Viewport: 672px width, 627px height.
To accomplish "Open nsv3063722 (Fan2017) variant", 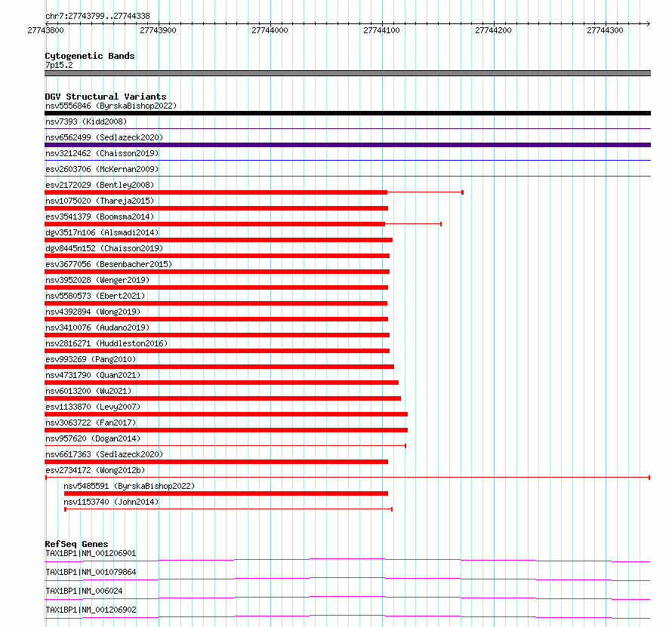I will click(91, 423).
